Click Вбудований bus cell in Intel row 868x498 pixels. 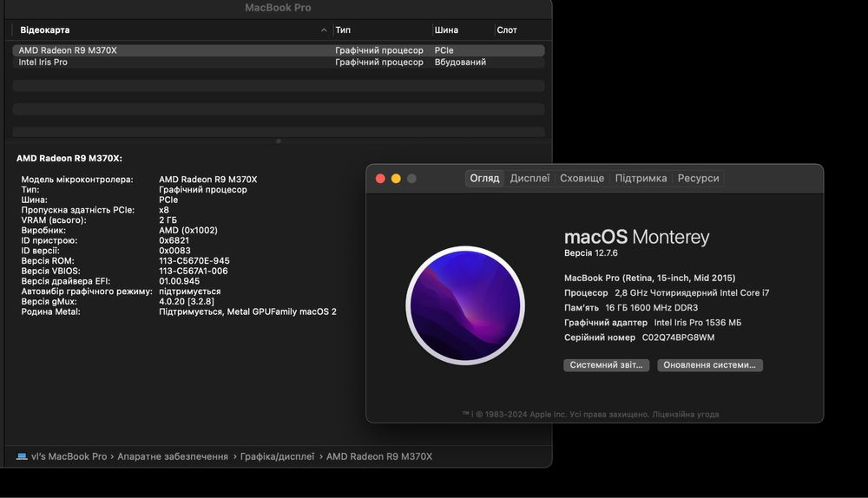click(x=460, y=62)
